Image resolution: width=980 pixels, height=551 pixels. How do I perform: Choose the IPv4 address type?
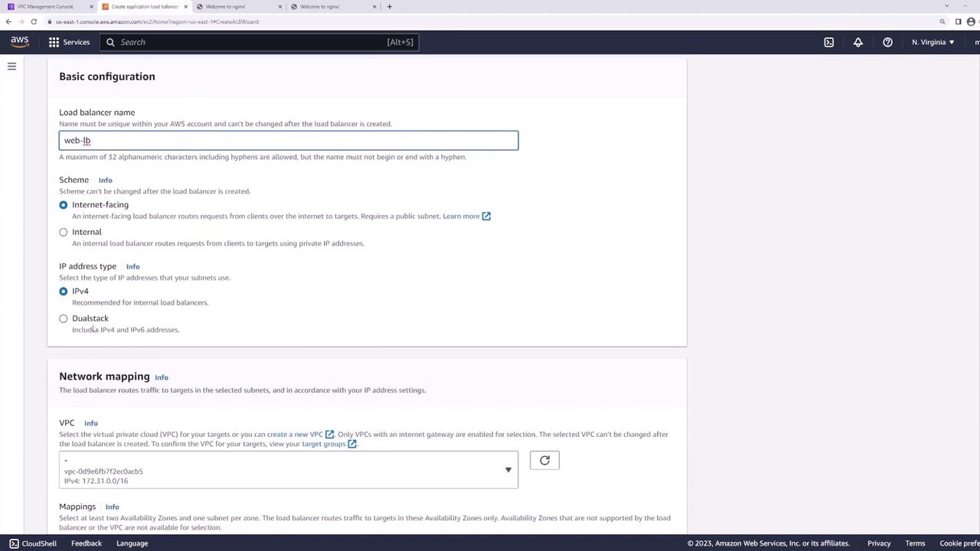click(64, 292)
